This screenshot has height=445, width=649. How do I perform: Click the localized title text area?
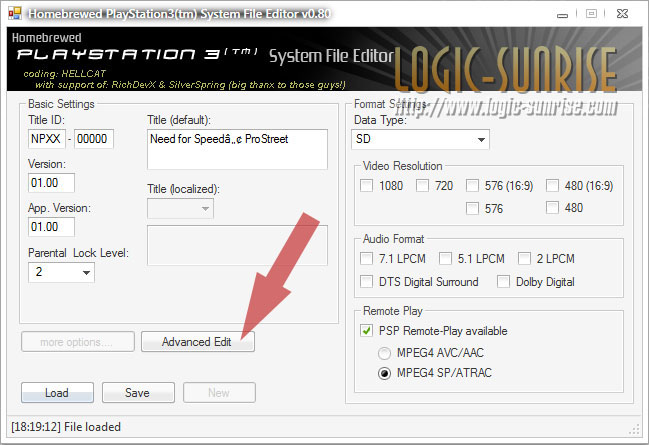[237, 245]
